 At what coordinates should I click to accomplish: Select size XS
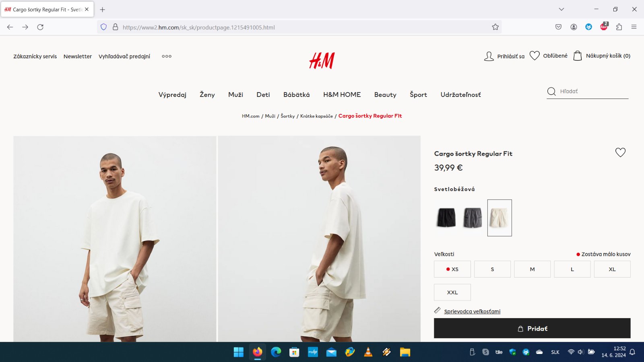(452, 269)
